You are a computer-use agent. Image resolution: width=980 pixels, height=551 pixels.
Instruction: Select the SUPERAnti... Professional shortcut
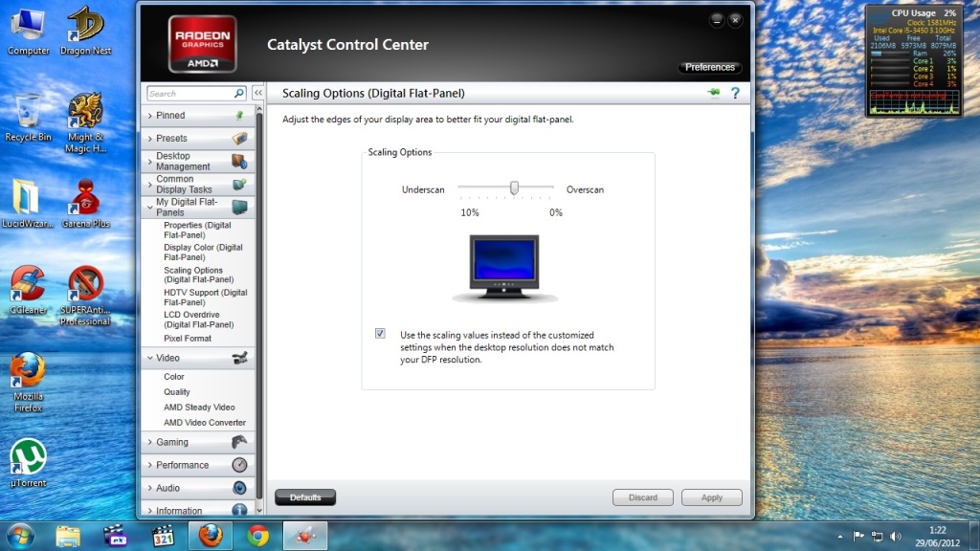pyautogui.click(x=85, y=296)
